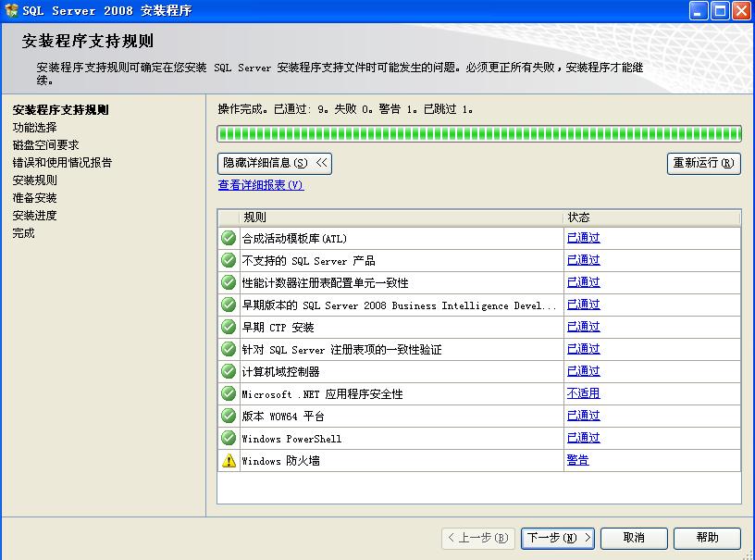Click the 帮助 button
The image size is (755, 560).
point(706,538)
